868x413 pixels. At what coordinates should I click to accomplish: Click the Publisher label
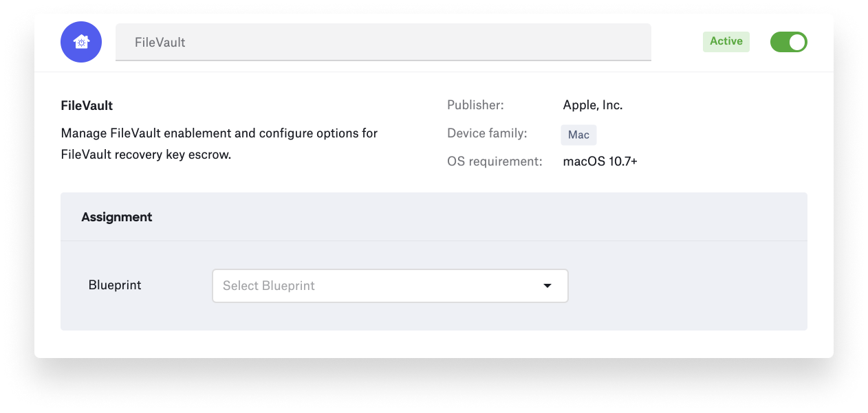pyautogui.click(x=475, y=105)
